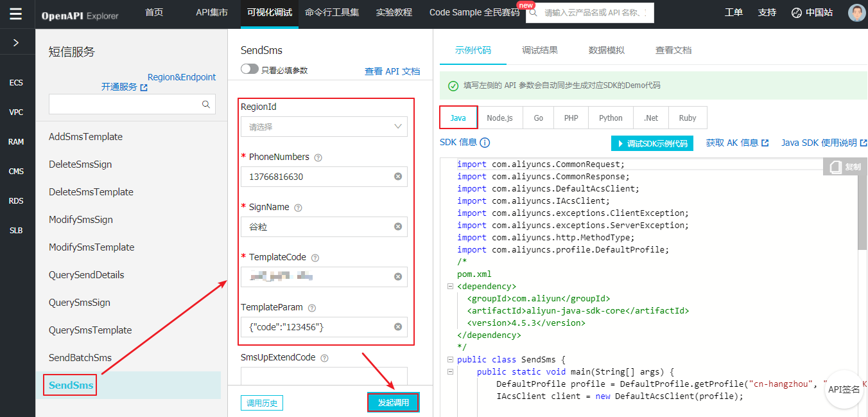Select the Node.js language tab
The width and height of the screenshot is (868, 417).
pyautogui.click(x=499, y=118)
